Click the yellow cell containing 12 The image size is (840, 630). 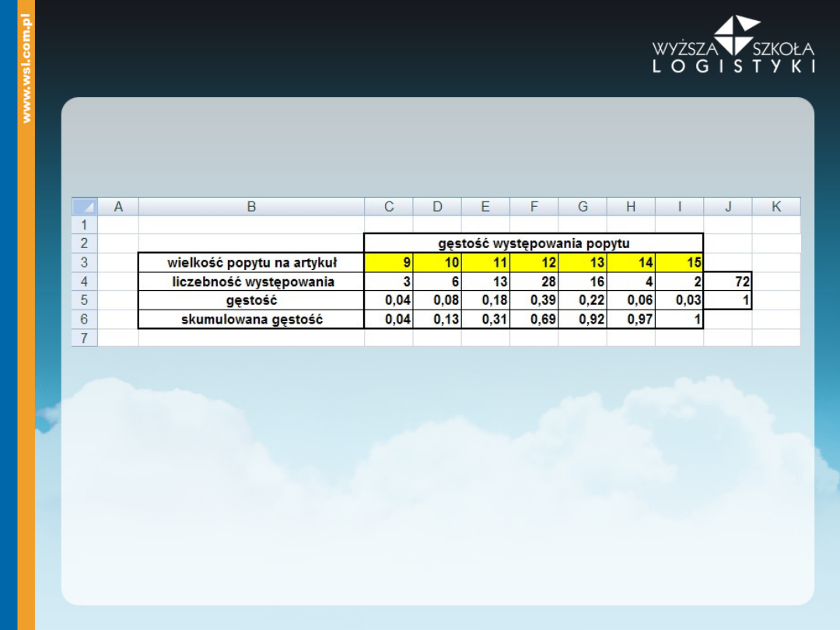534,263
